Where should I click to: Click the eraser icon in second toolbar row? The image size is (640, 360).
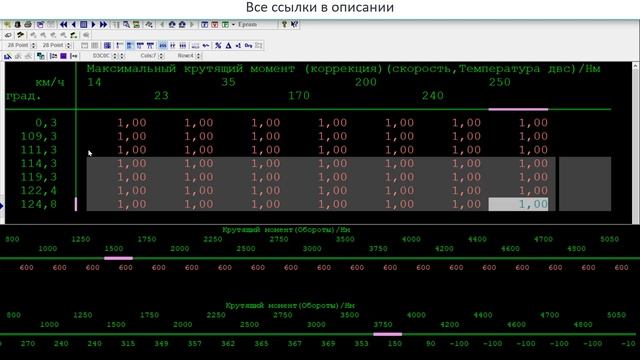8,35
